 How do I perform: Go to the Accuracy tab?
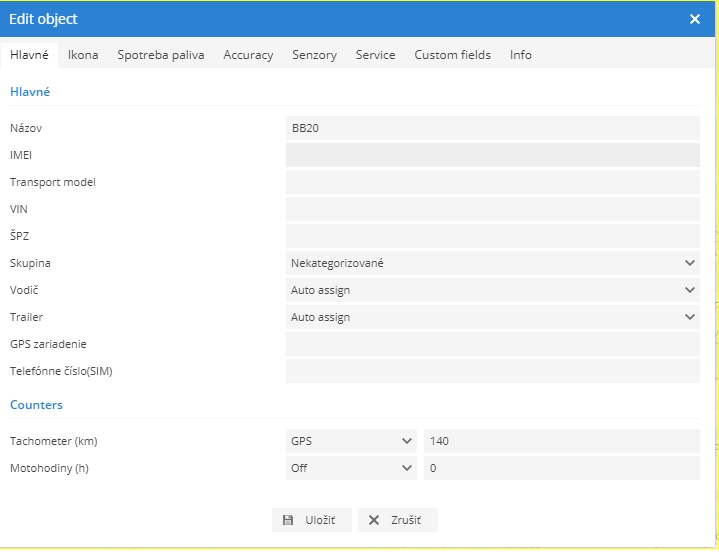pos(248,55)
